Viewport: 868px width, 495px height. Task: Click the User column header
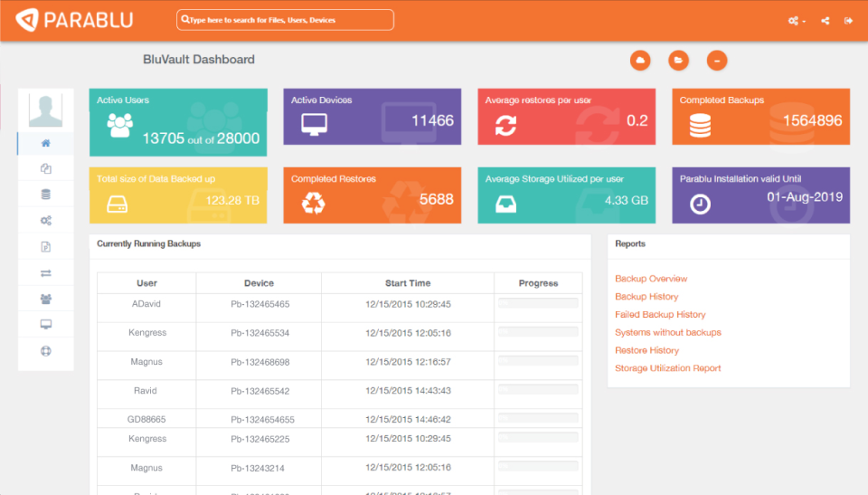tap(146, 283)
